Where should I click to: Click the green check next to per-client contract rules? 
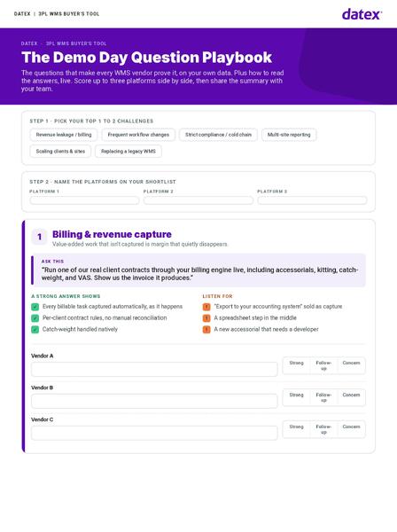(x=35, y=318)
